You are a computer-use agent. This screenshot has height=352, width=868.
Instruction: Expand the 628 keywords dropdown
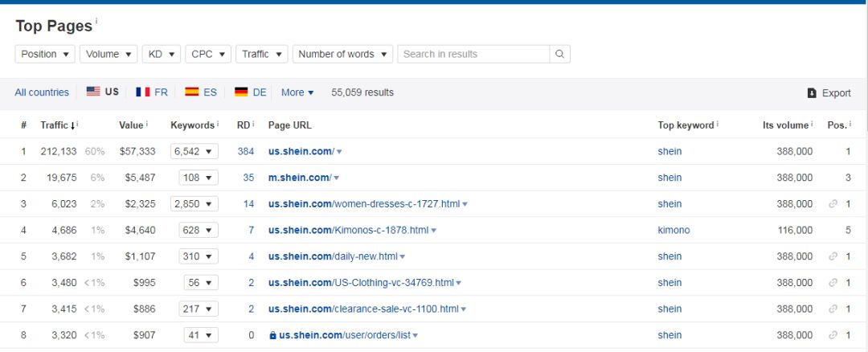point(199,230)
